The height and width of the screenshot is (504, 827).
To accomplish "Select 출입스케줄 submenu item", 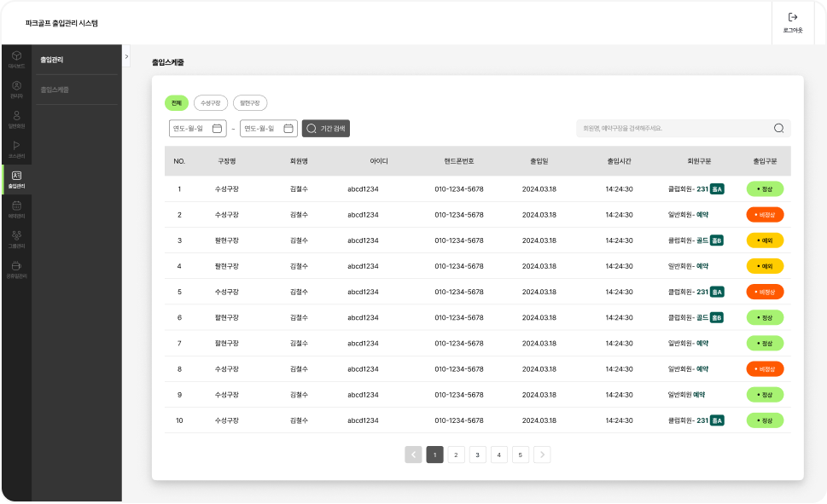I will pos(55,90).
